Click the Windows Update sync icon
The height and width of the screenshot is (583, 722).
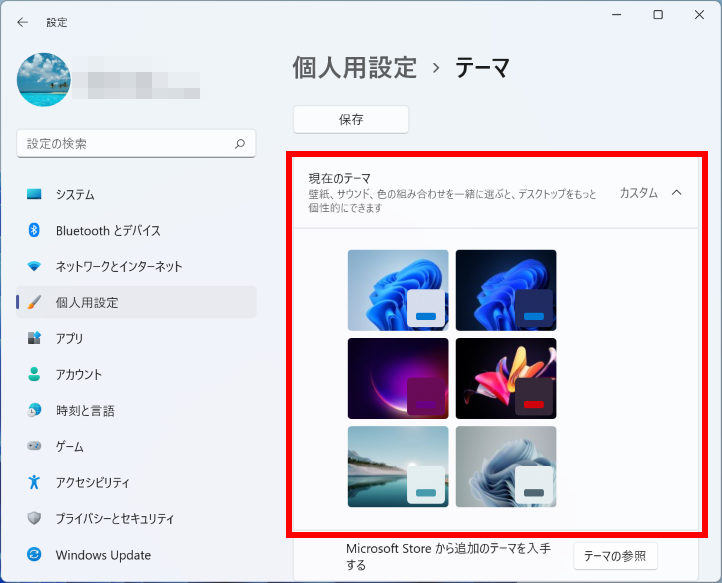coord(34,554)
